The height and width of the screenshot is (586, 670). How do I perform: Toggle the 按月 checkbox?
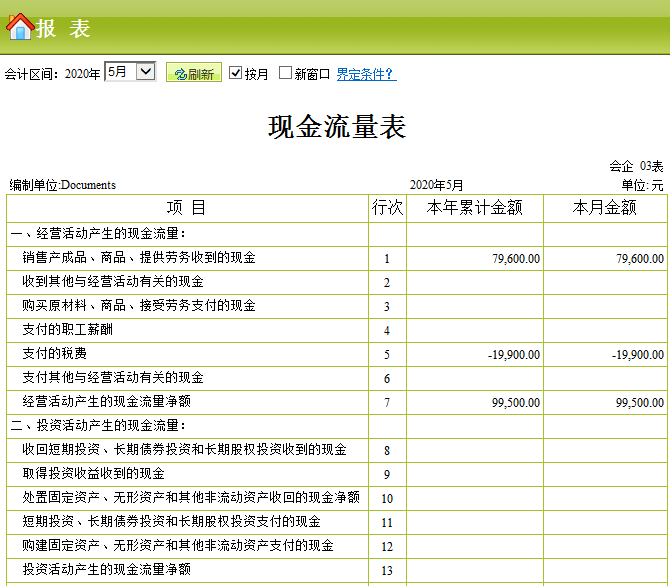tap(235, 73)
